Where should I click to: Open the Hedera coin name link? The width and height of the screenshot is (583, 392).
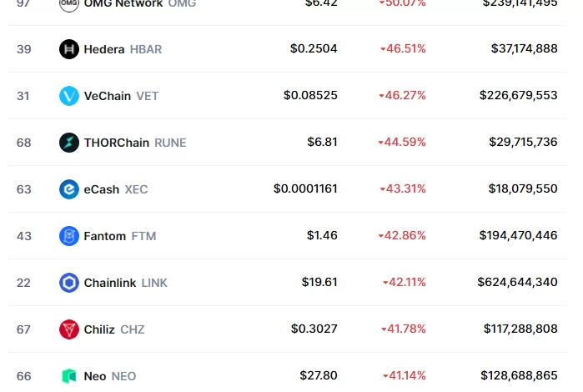[104, 49]
